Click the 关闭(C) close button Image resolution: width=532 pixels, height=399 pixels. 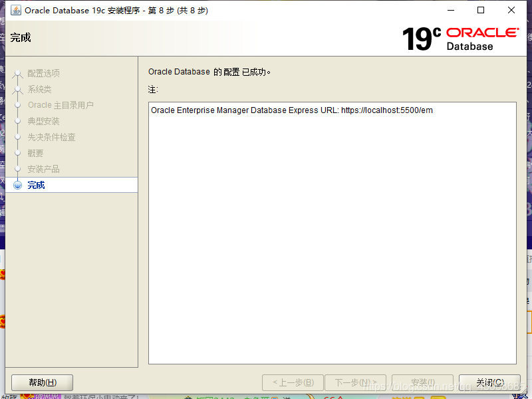tap(489, 383)
